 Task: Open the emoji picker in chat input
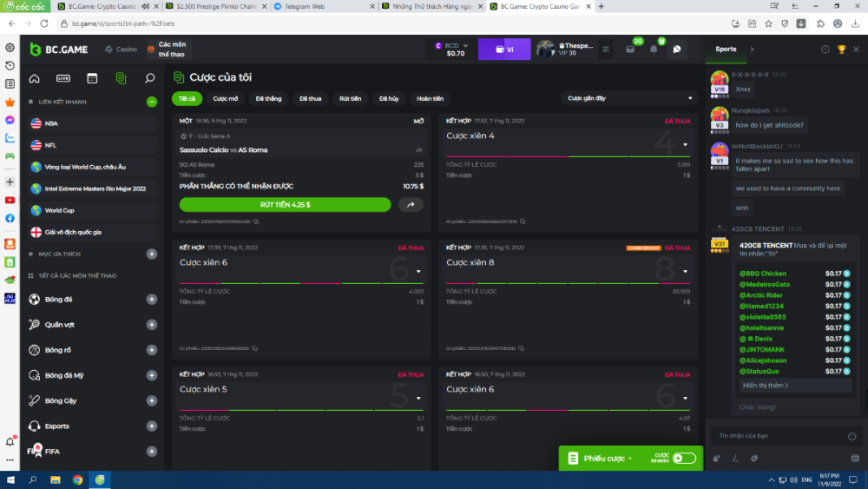852,436
